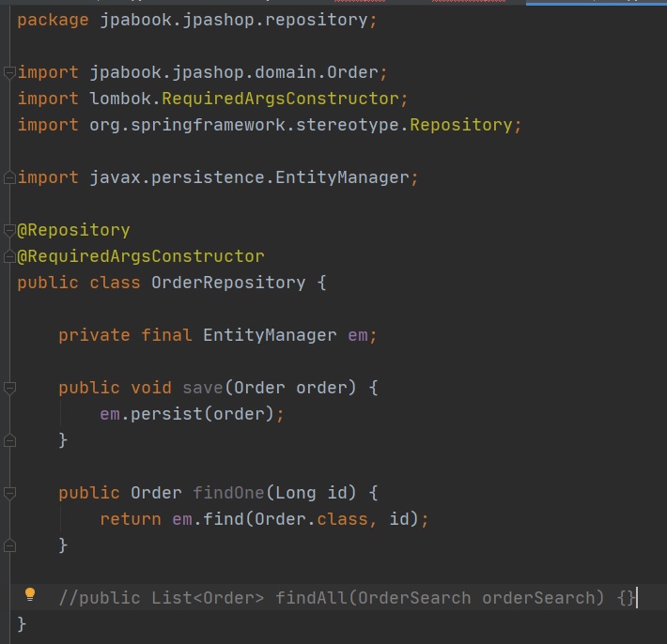This screenshot has height=644, width=667.
Task: Click "find" in the em.find call
Action: pyautogui.click(x=224, y=519)
